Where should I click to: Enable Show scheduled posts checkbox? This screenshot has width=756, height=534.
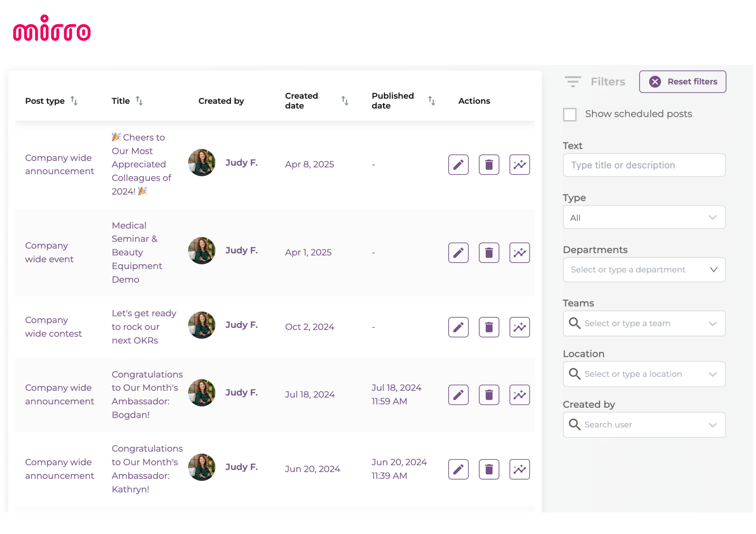(570, 114)
